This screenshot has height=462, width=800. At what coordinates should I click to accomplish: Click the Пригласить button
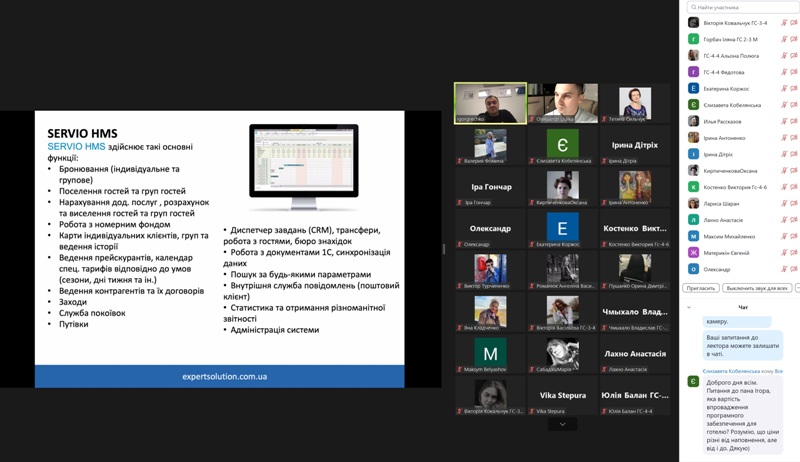(x=701, y=288)
